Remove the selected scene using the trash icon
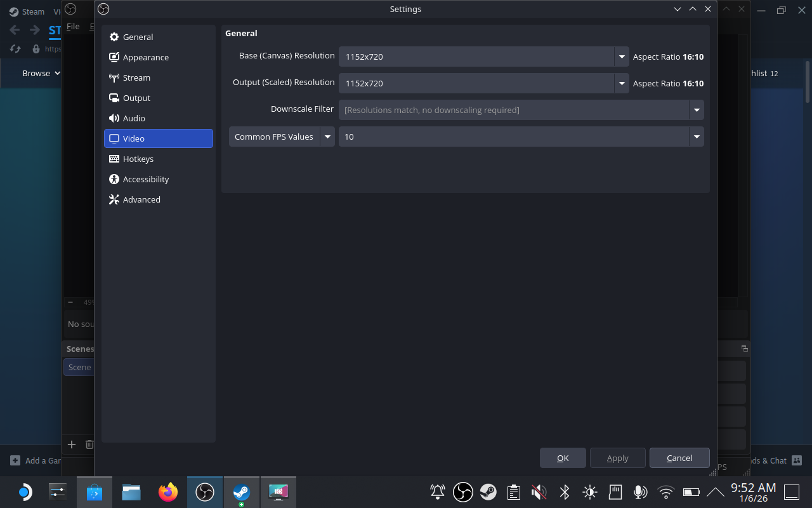The image size is (812, 508). coord(89,444)
